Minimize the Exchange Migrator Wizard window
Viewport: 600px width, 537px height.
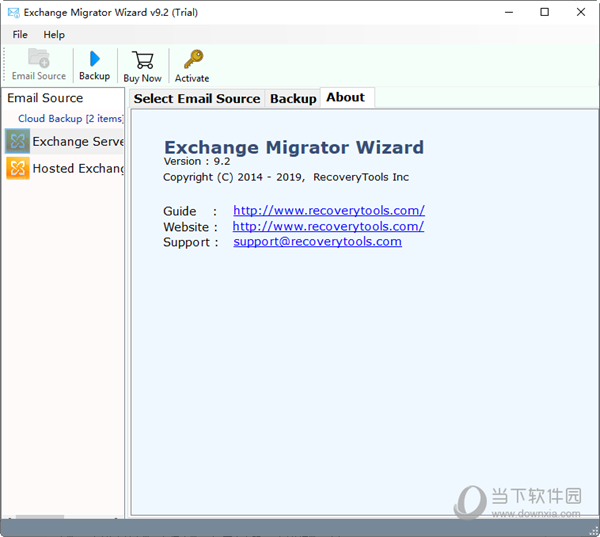tap(509, 12)
